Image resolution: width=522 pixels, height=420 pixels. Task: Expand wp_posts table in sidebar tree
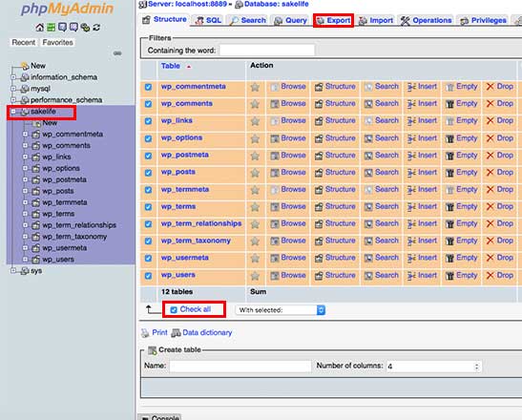click(25, 191)
